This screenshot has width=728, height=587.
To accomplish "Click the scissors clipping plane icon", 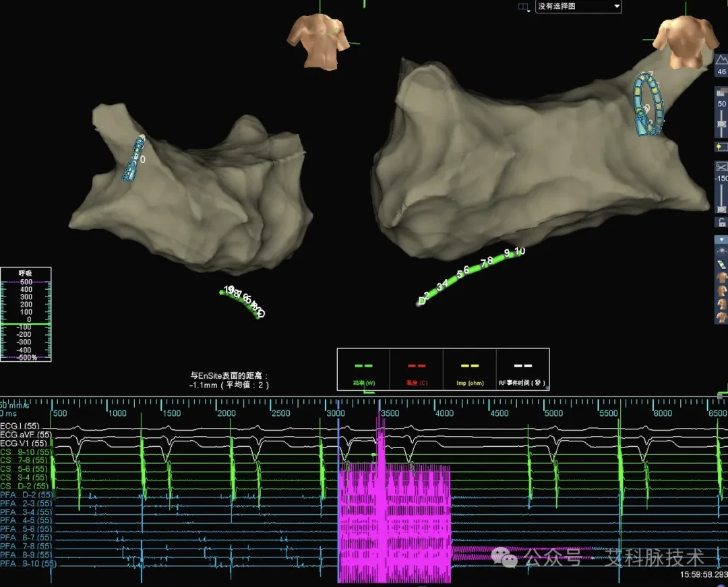I will pyautogui.click(x=721, y=166).
